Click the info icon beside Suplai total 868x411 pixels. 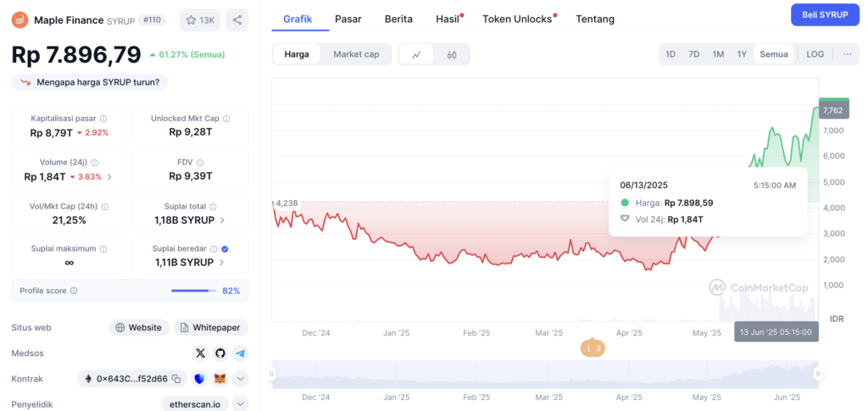[x=214, y=206]
